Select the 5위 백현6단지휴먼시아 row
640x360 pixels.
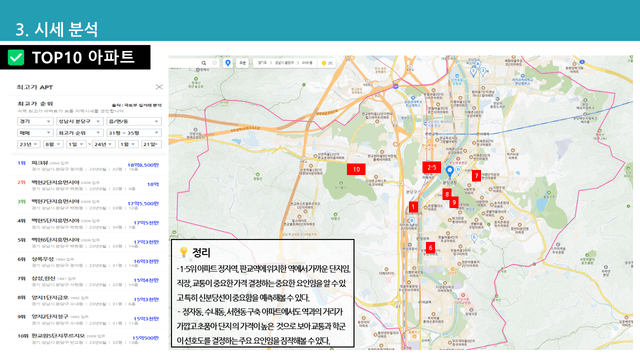88,242
